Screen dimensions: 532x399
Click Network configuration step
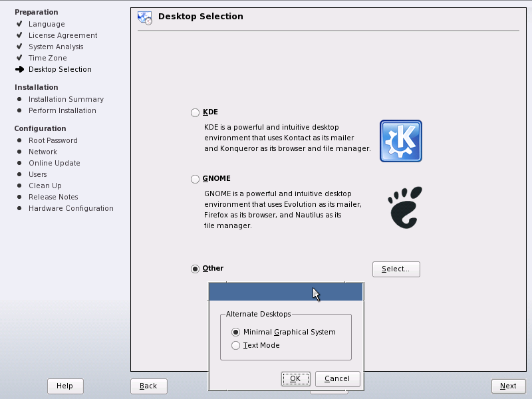point(43,152)
